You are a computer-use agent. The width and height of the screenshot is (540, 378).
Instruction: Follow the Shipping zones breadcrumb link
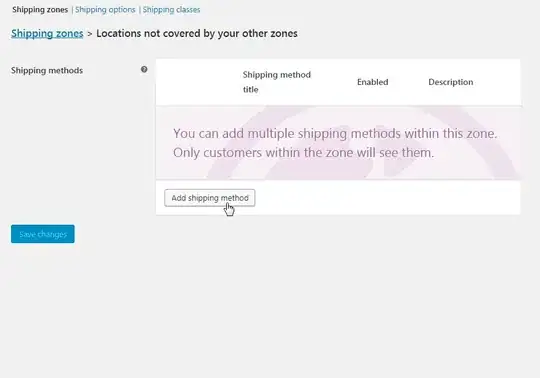[47, 33]
